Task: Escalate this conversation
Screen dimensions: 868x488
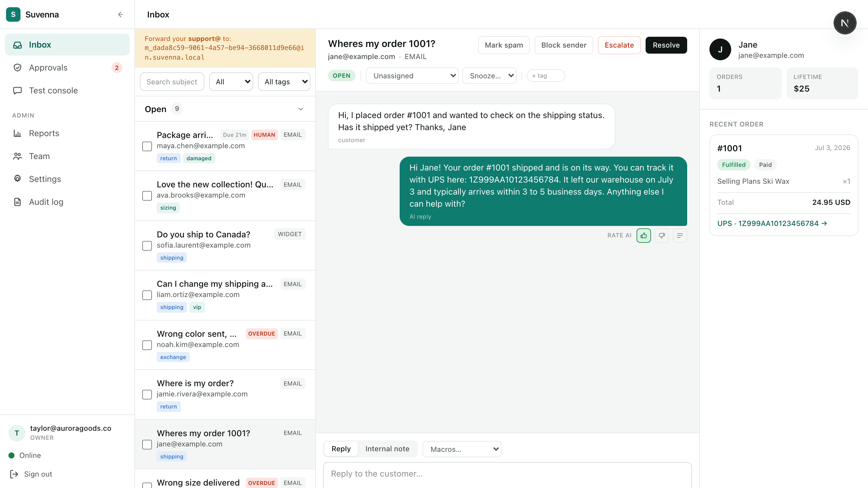Action: pyautogui.click(x=619, y=45)
